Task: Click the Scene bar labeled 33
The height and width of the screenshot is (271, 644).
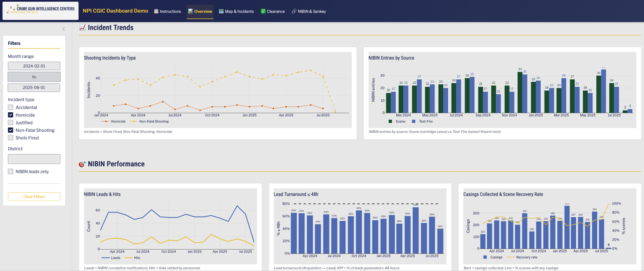Action: [520, 92]
